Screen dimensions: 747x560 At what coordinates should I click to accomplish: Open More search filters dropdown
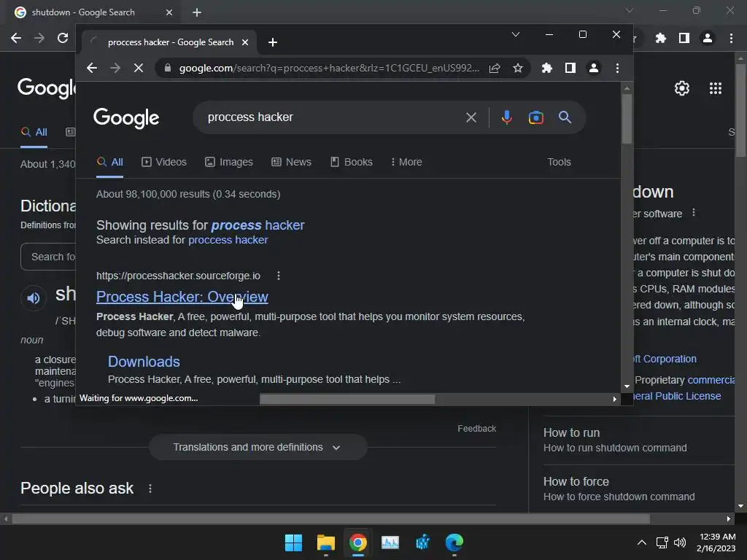pyautogui.click(x=406, y=162)
